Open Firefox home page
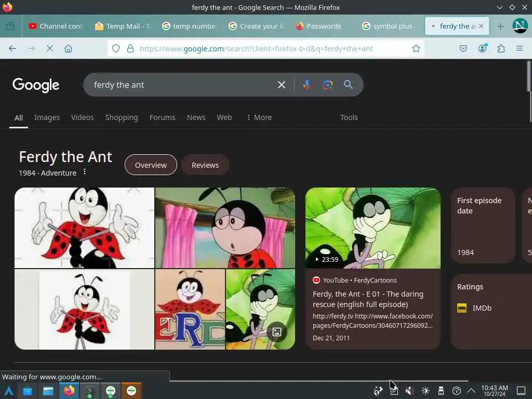 pyautogui.click(x=68, y=48)
